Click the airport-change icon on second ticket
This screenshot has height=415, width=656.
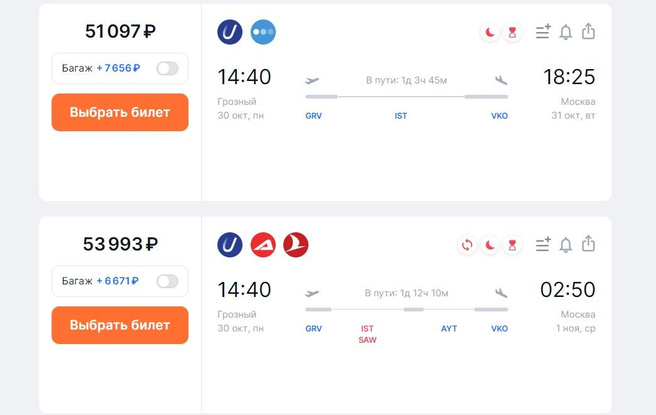pos(467,245)
